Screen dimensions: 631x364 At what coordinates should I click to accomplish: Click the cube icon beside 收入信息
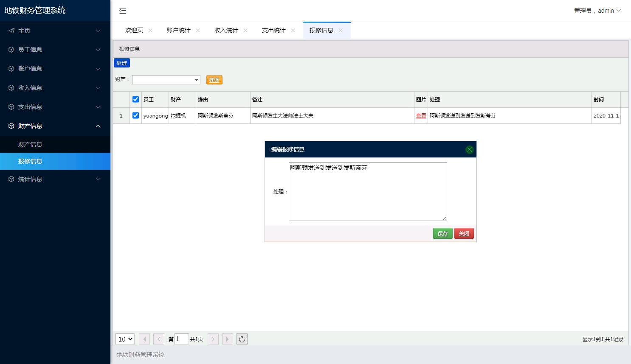click(x=11, y=88)
